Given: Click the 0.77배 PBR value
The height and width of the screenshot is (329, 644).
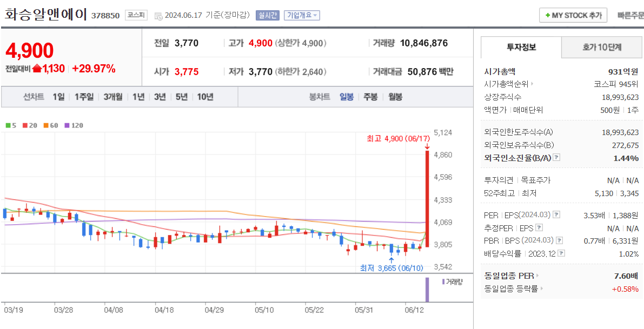Looking at the screenshot, I should (x=594, y=240).
